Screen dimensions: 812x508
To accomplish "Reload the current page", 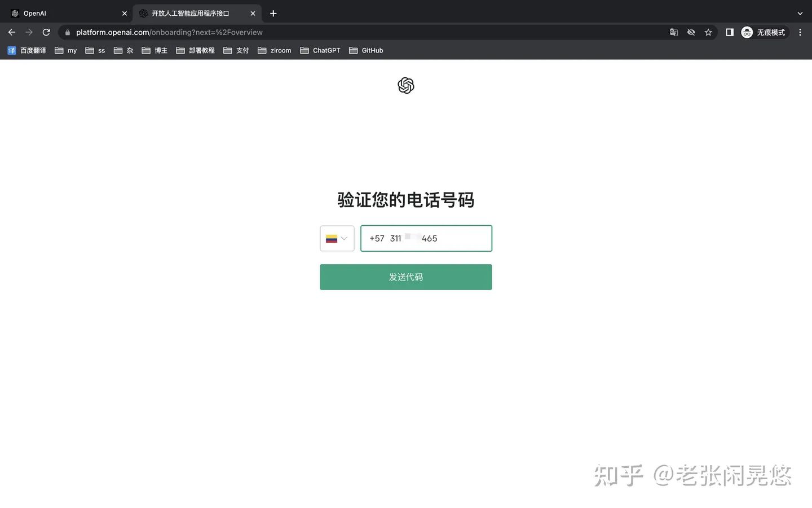I will coord(46,32).
